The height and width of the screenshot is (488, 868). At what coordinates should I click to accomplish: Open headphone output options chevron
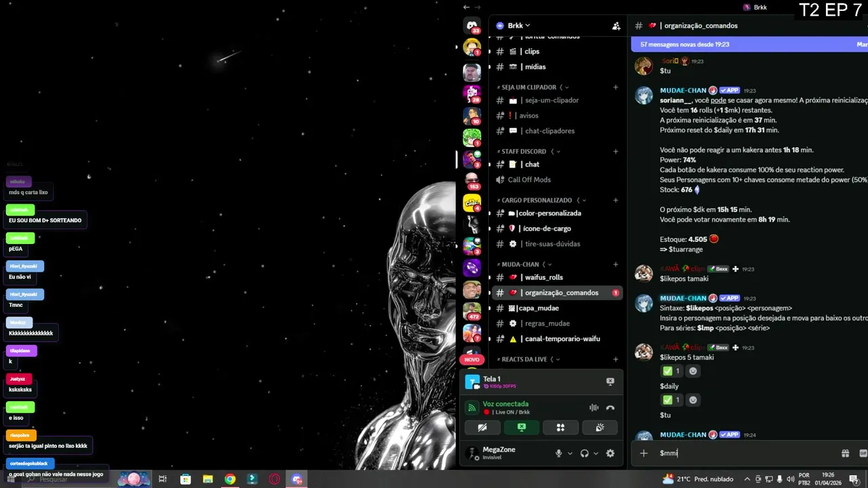tap(595, 453)
